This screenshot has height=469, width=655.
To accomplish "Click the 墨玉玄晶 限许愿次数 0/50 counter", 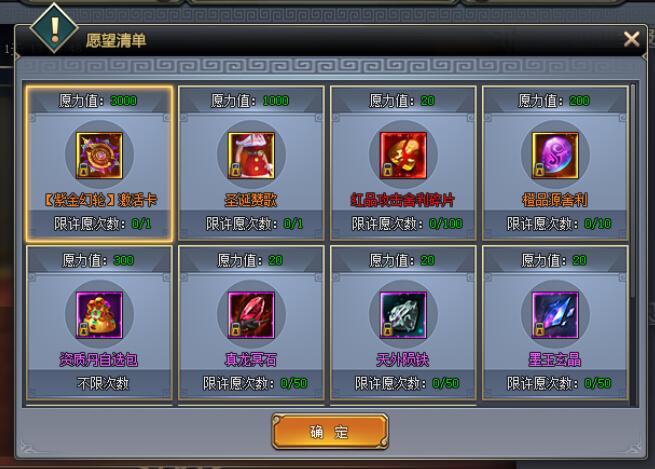I will tap(559, 383).
